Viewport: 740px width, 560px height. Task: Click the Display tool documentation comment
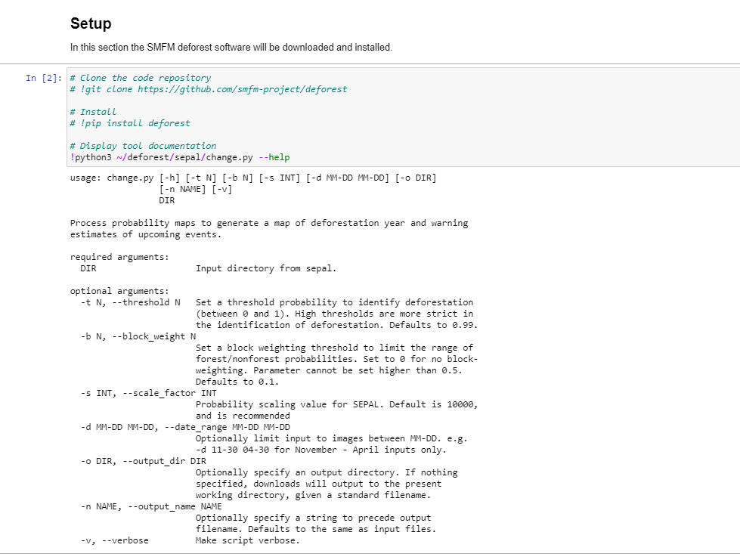click(143, 146)
